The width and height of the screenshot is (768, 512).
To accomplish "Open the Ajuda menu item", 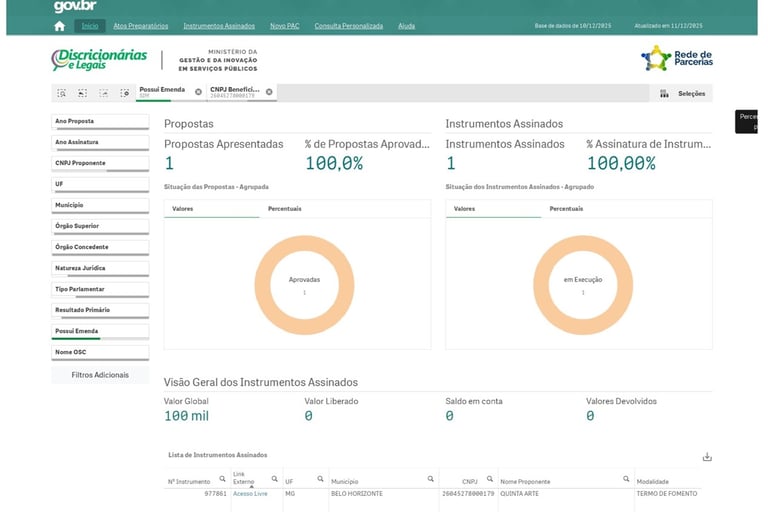I will click(x=407, y=26).
